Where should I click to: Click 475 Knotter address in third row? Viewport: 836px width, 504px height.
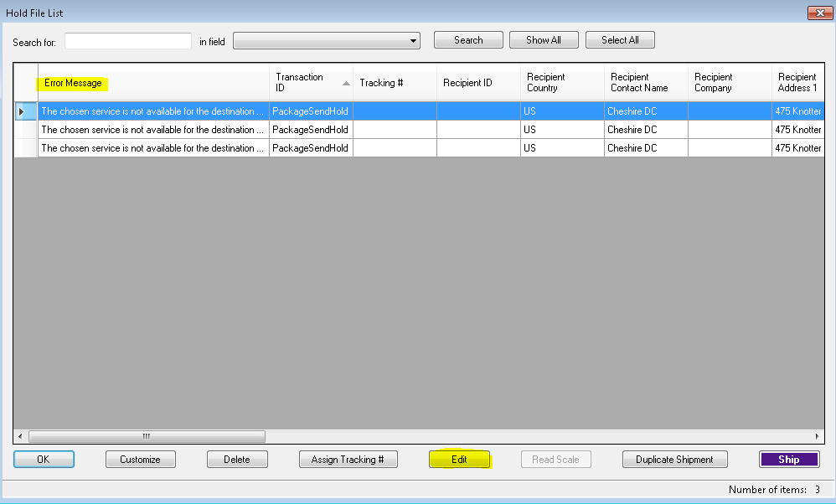tap(797, 148)
